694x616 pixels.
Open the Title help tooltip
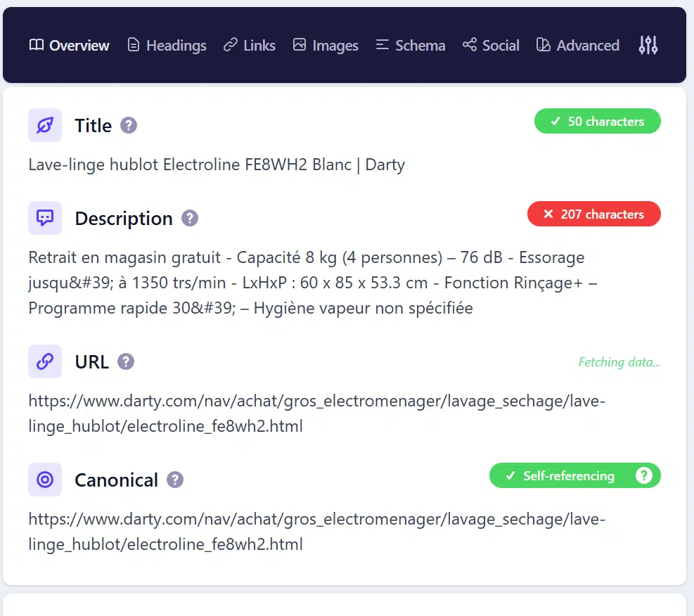[x=129, y=125]
